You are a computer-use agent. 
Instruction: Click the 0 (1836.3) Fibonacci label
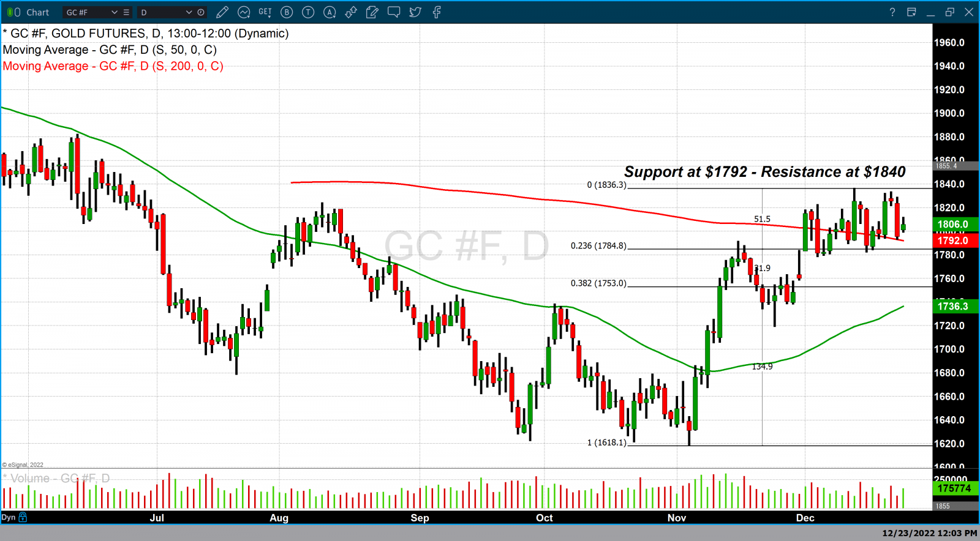pyautogui.click(x=606, y=185)
